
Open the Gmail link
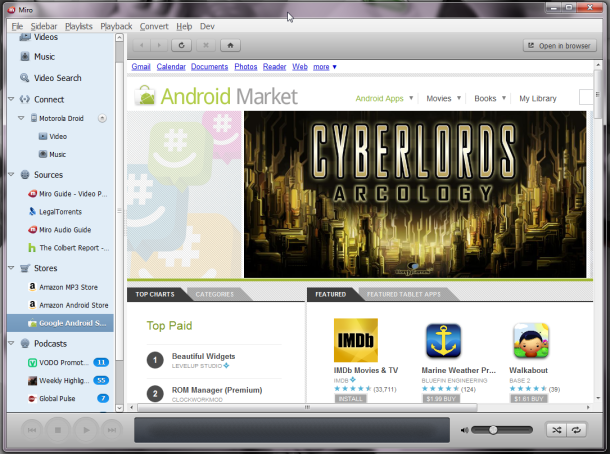click(x=141, y=67)
